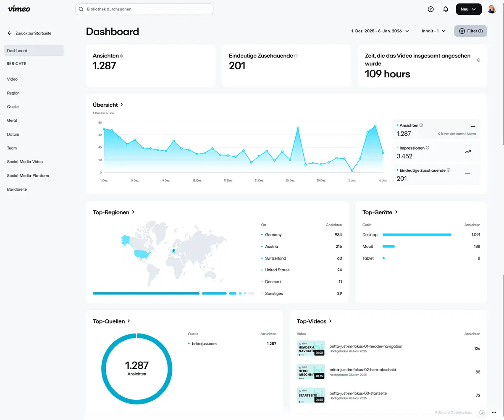Click the profile avatar top right
This screenshot has height=420, width=504.
(x=491, y=9)
